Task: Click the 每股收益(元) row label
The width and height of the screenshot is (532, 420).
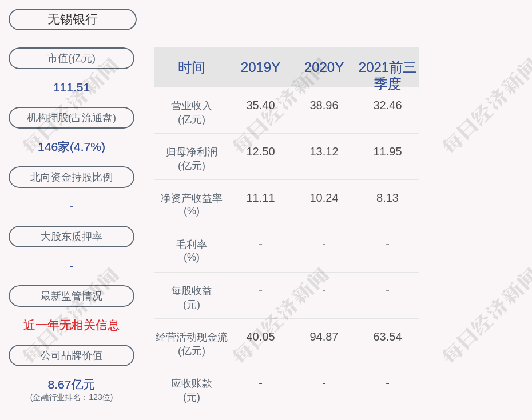Action: click(x=192, y=298)
